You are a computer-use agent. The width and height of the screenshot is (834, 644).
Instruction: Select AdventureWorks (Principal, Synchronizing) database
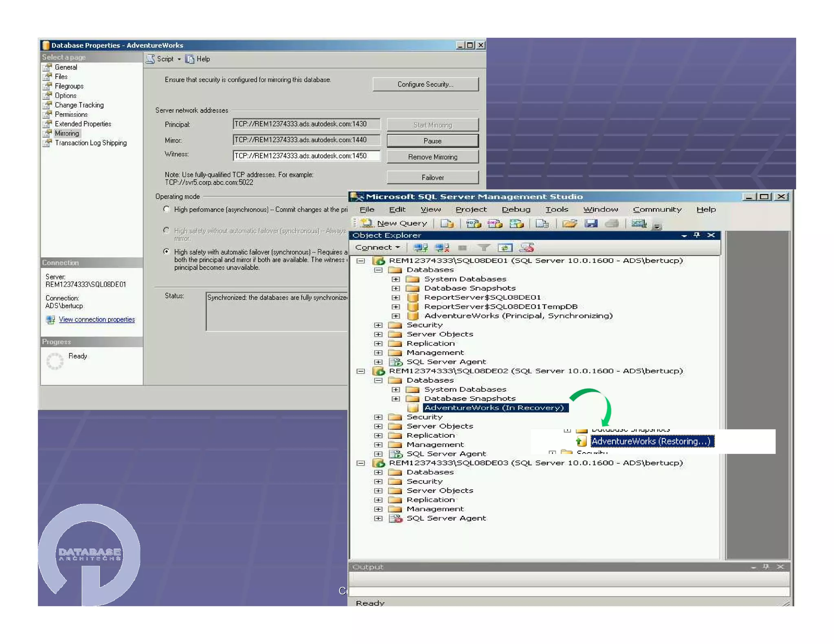518,316
